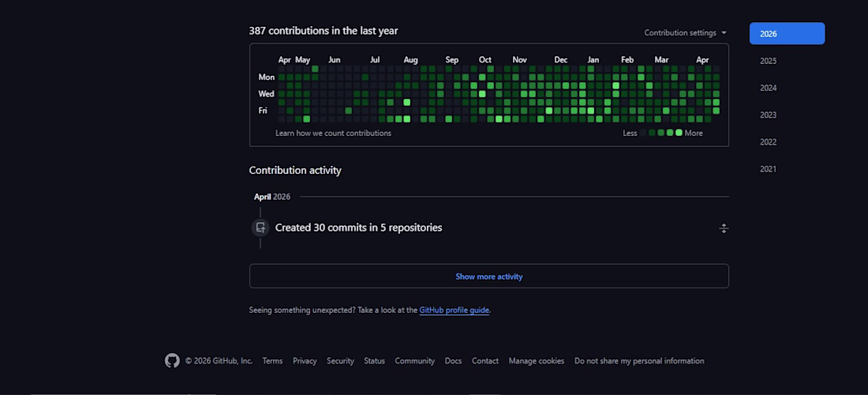Image resolution: width=868 pixels, height=395 pixels.
Task: Click the brightest legend swatch beside More
Action: pyautogui.click(x=679, y=133)
